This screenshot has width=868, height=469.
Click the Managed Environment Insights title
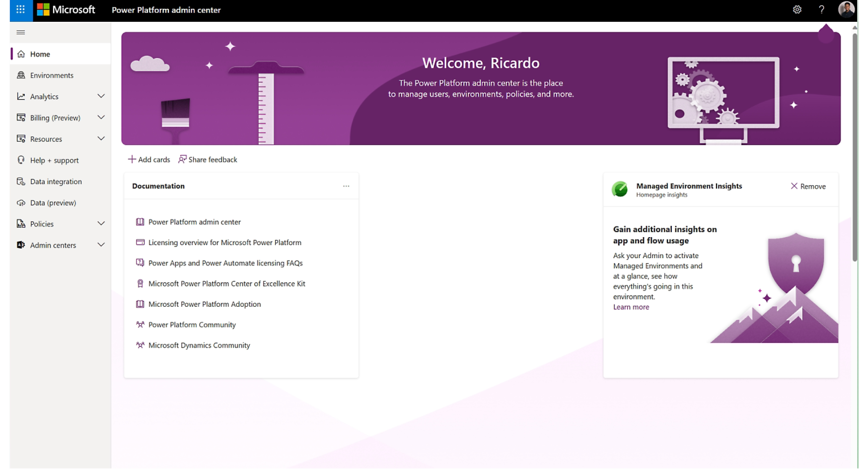[689, 186]
